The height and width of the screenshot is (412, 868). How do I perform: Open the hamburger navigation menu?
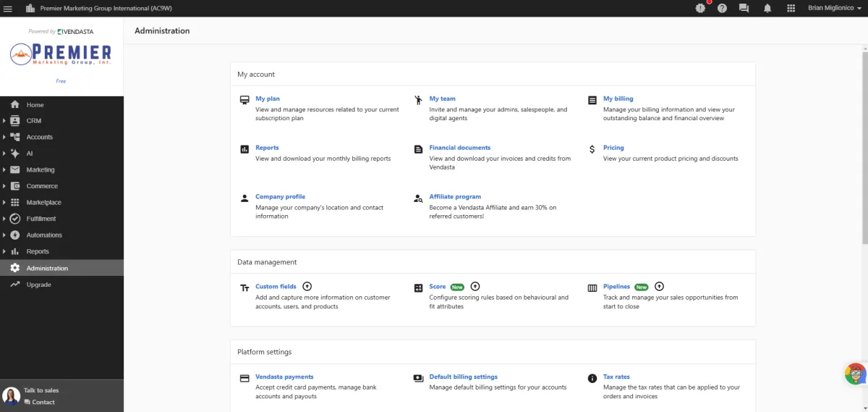8,8
